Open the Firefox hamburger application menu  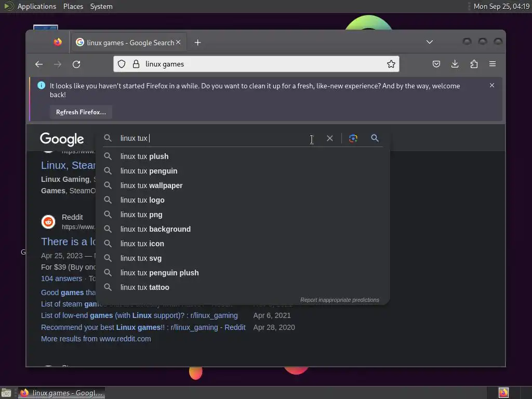click(x=493, y=64)
